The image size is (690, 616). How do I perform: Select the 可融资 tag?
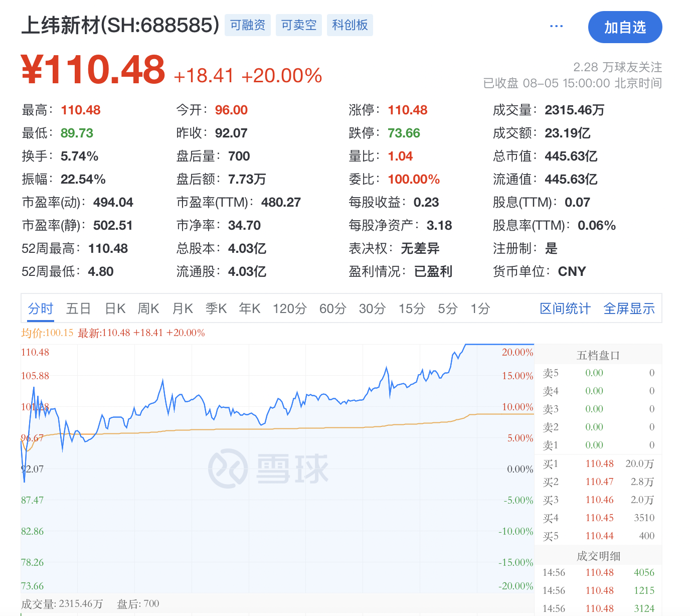[248, 25]
